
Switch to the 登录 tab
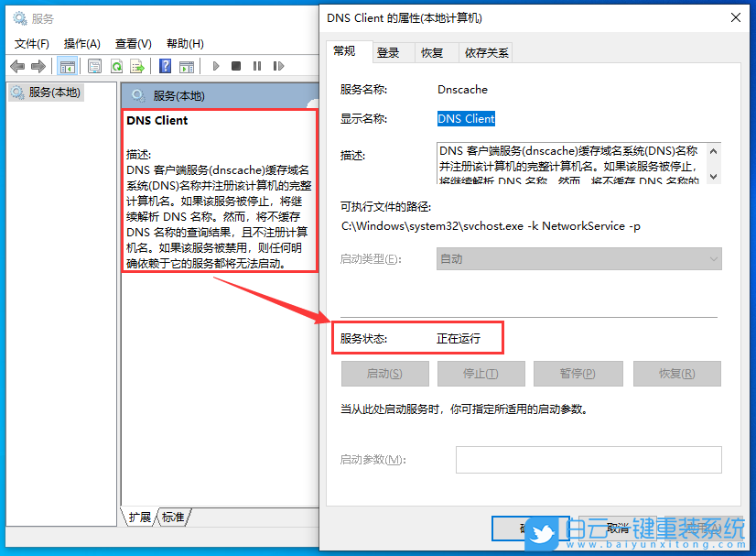390,52
